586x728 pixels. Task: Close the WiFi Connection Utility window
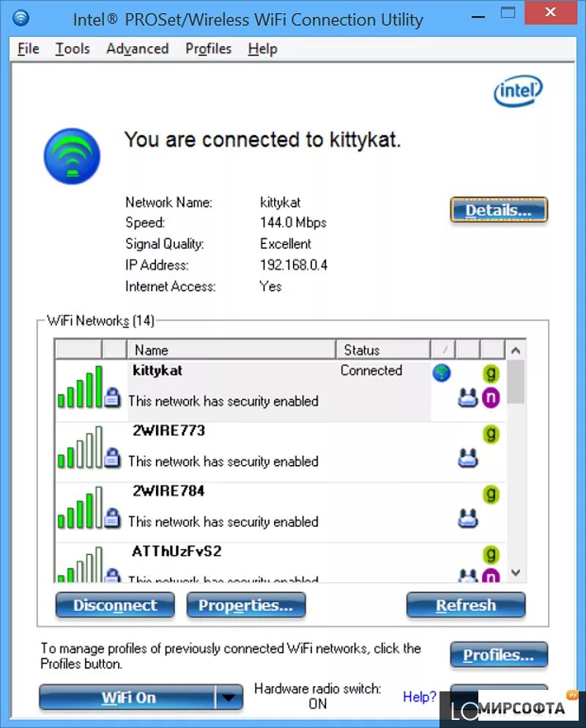(x=551, y=12)
